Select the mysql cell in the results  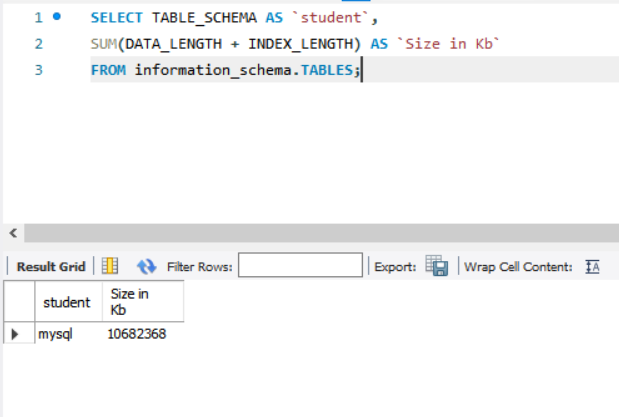pos(68,334)
